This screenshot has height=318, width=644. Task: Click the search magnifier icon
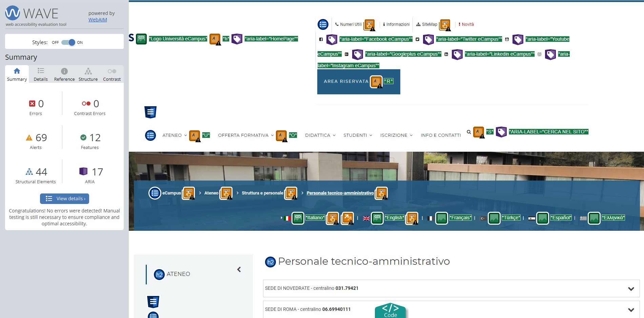pyautogui.click(x=469, y=132)
